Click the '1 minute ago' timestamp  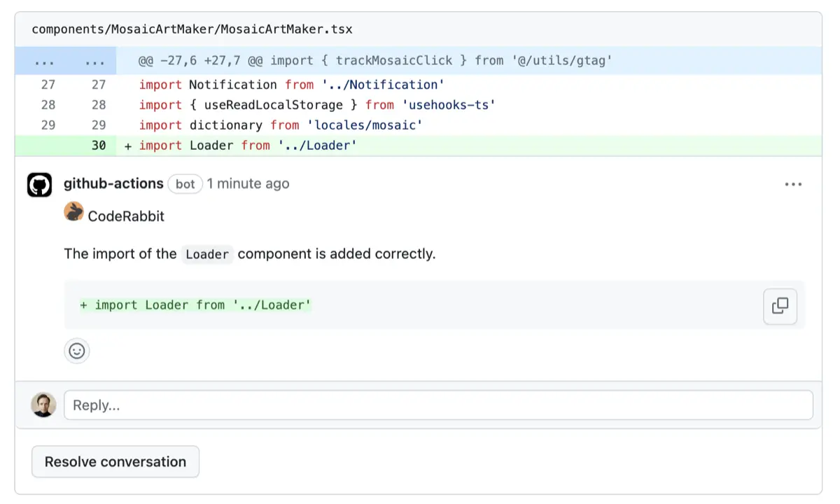[x=248, y=183]
